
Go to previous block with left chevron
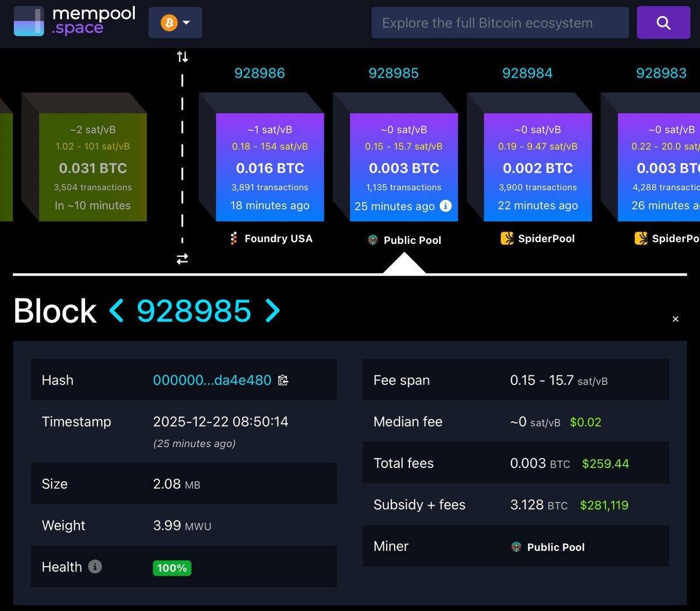(x=117, y=310)
